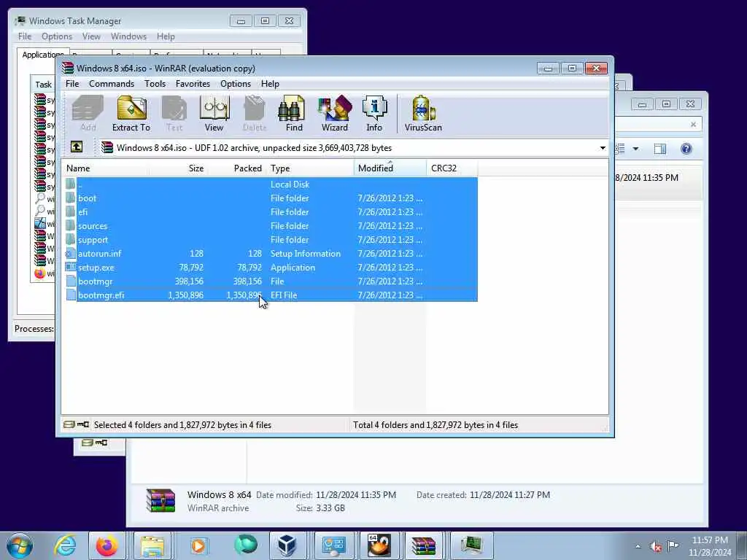Image resolution: width=747 pixels, height=560 pixels.
Task: Click the greyed Add toolbar icon
Action: [x=88, y=113]
